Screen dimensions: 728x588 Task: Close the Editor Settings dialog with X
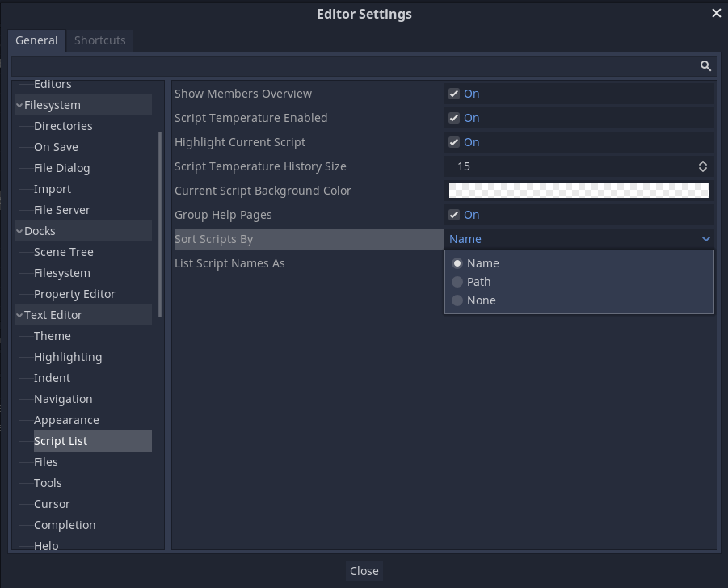coord(717,13)
